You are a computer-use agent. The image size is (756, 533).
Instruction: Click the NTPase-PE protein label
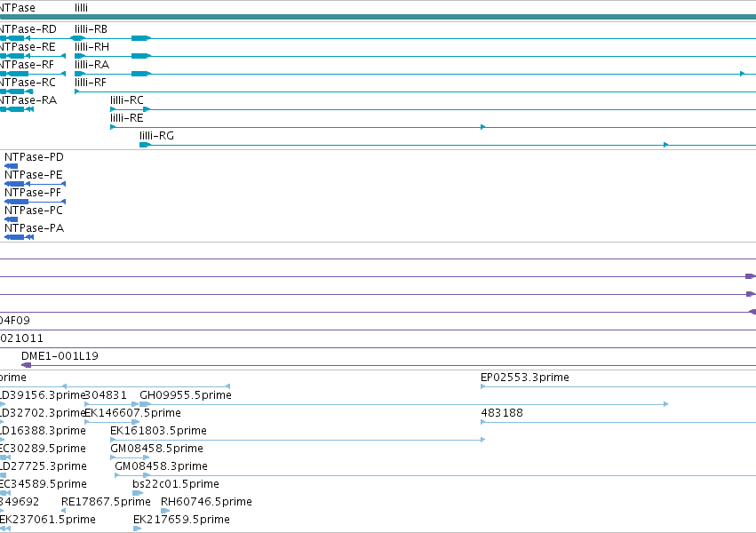pyautogui.click(x=33, y=175)
